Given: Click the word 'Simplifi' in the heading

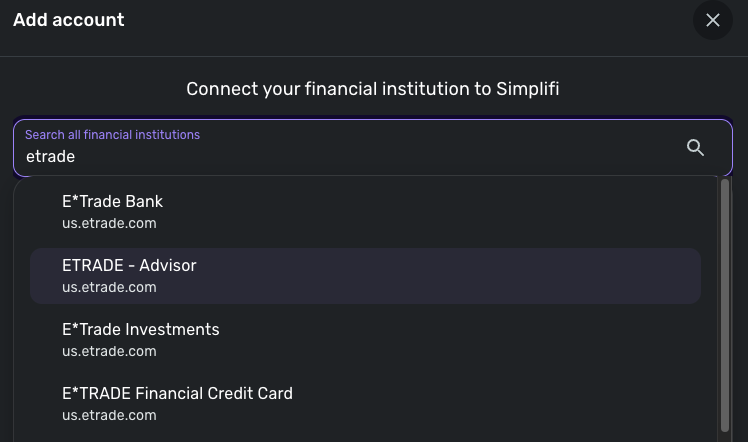Looking at the screenshot, I should click(528, 89).
